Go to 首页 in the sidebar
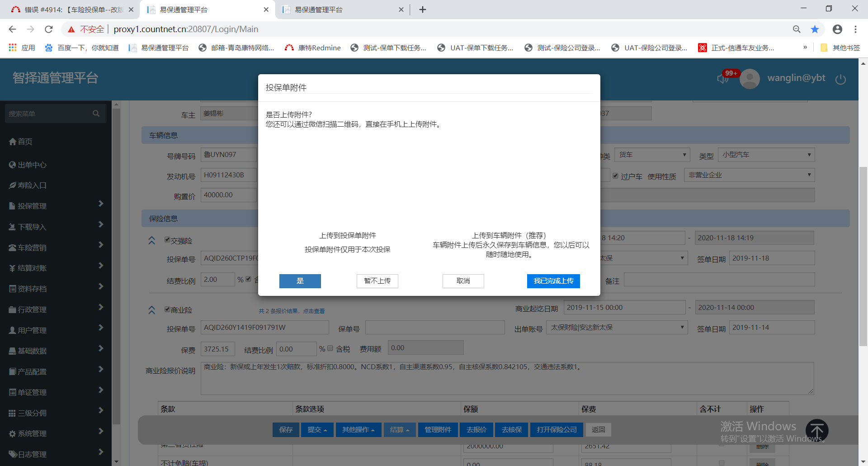 21,142
